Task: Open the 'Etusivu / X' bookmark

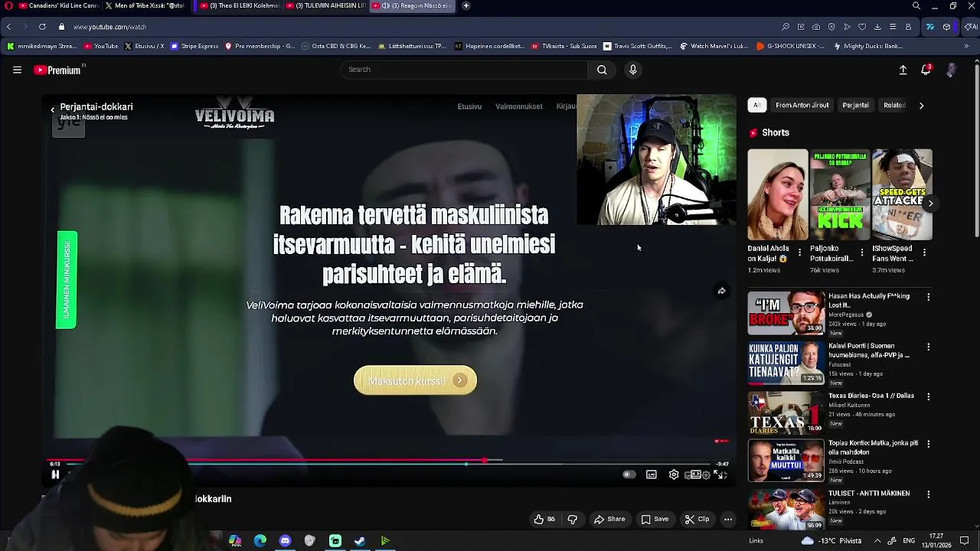Action: click(x=144, y=46)
